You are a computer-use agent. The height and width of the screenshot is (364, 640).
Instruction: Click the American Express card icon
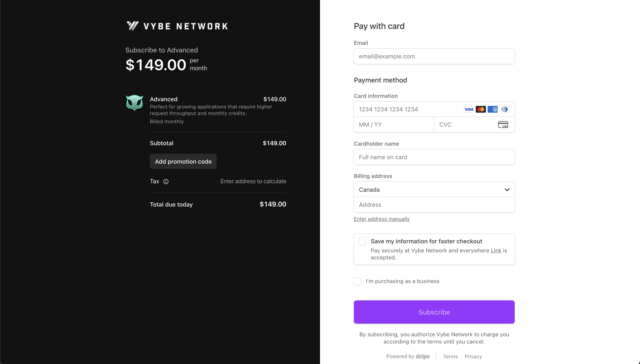click(x=492, y=109)
